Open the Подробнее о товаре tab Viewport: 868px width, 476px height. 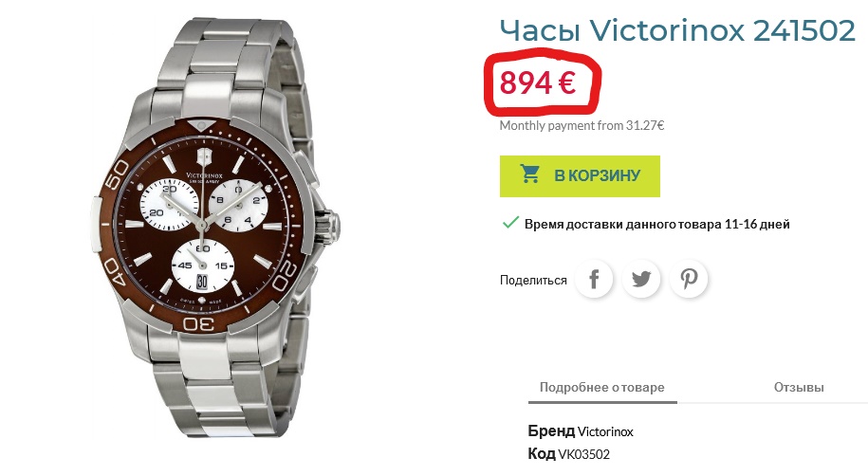point(602,388)
